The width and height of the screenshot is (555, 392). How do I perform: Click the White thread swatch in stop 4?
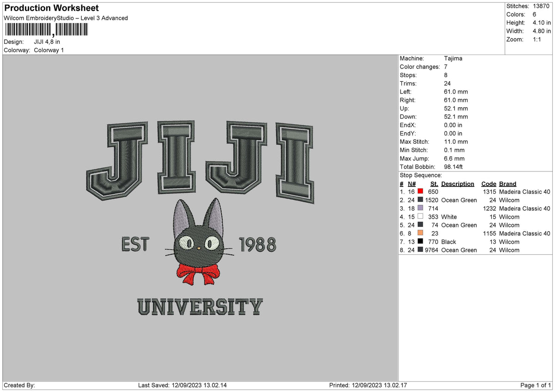(420, 216)
